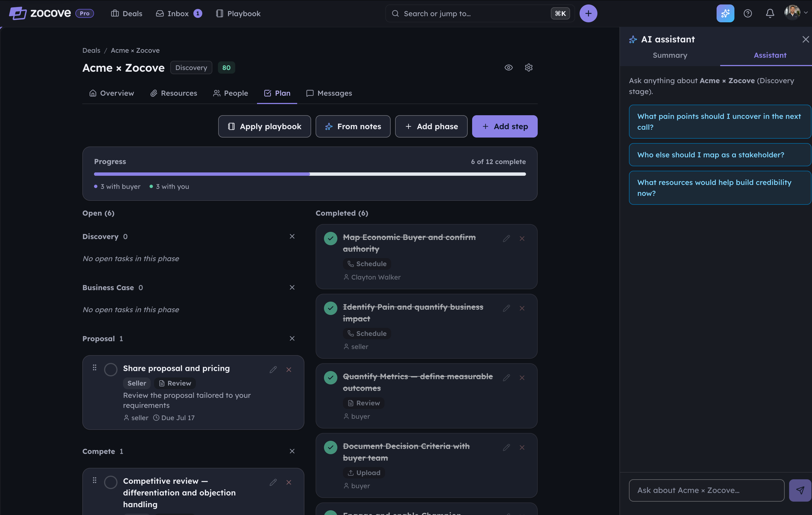
Task: Edit Quantify Metrics completed step
Action: 506,378
